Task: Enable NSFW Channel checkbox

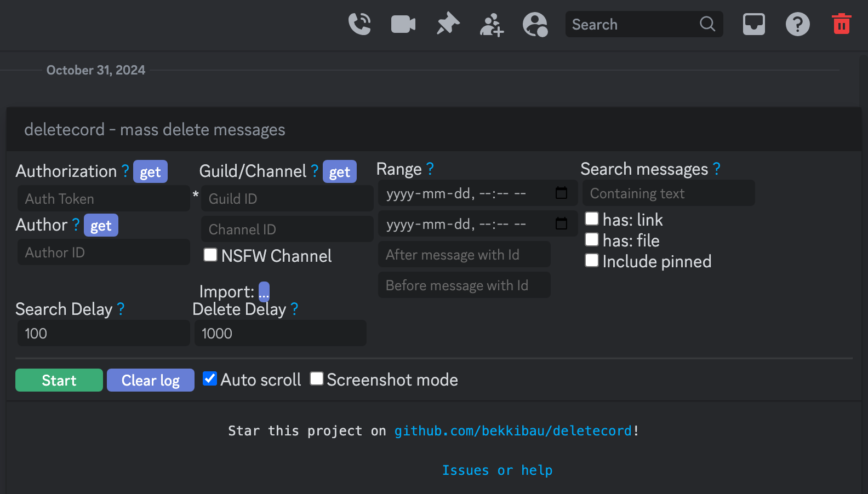Action: (210, 255)
